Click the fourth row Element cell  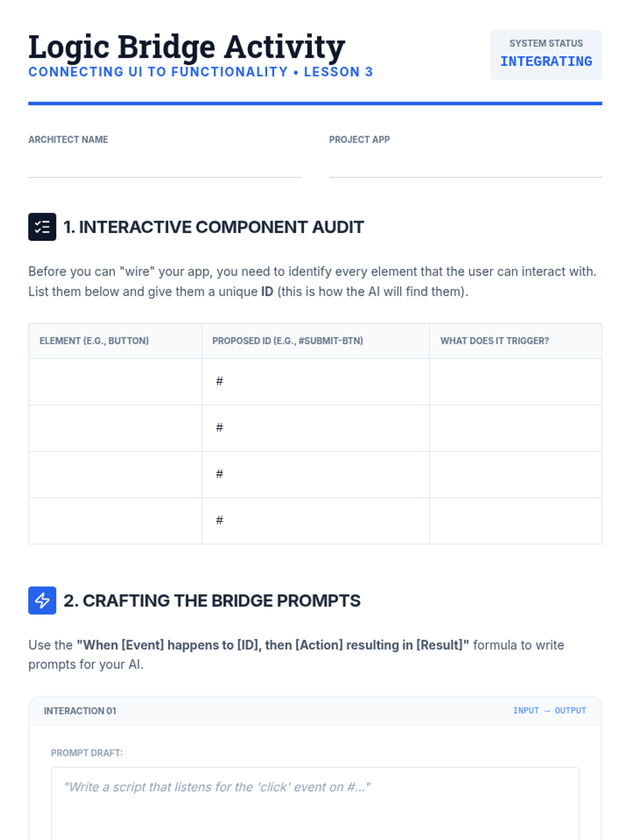pos(115,521)
